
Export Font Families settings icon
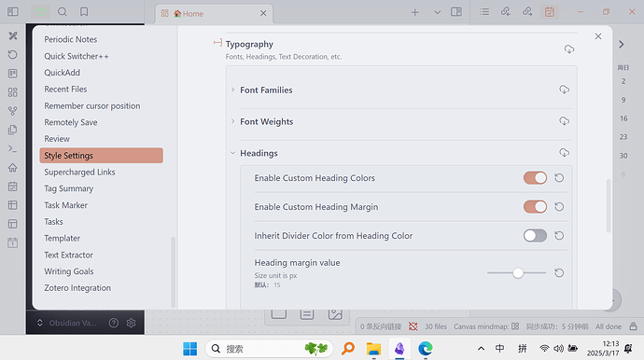point(565,90)
